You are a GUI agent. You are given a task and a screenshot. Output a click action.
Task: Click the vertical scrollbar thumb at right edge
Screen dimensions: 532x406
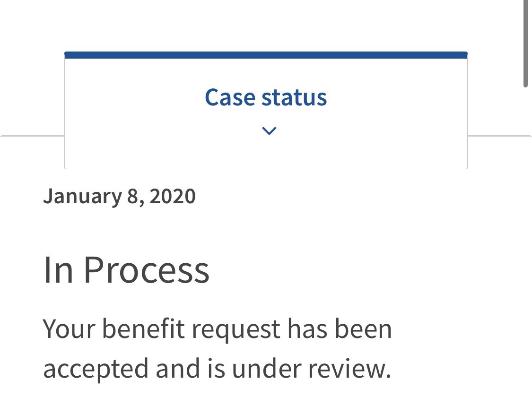525,43
